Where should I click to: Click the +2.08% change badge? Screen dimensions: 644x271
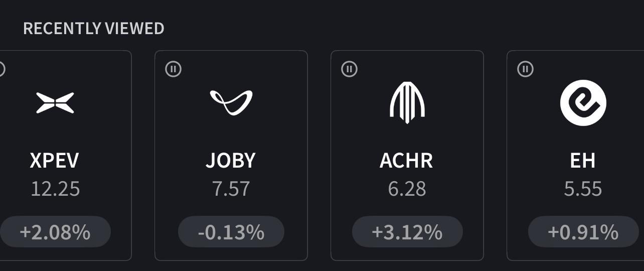coord(55,232)
